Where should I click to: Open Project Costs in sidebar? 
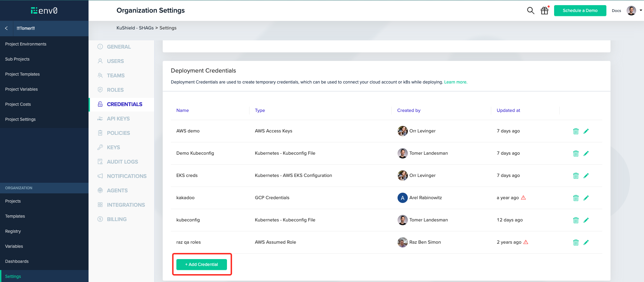coord(18,104)
